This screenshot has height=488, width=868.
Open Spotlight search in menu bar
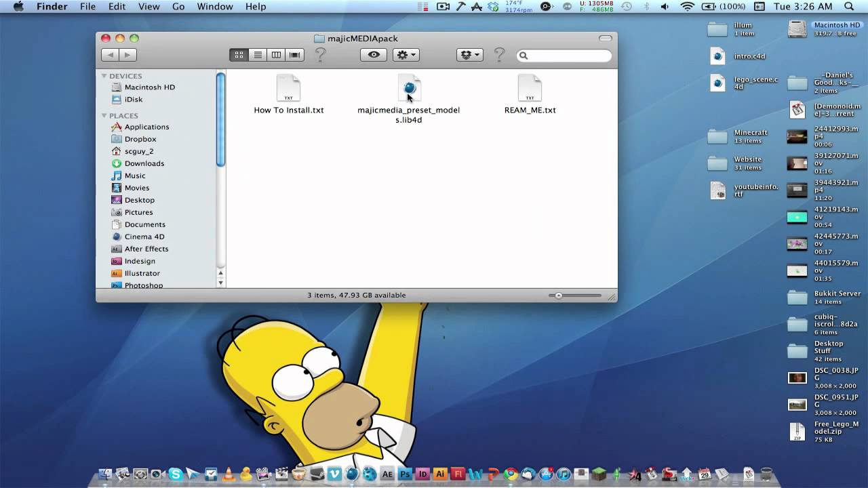coord(849,7)
